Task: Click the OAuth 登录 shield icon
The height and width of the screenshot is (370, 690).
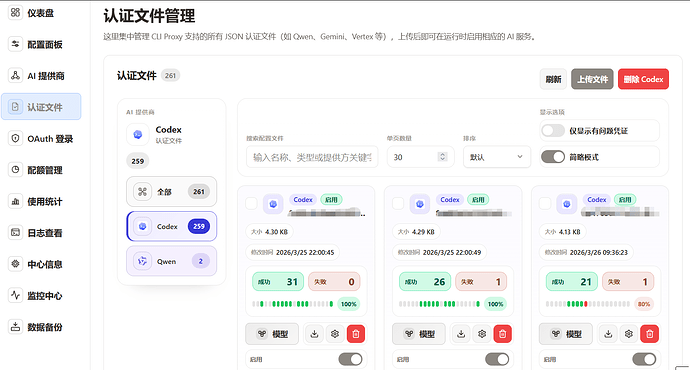Action: [x=15, y=139]
